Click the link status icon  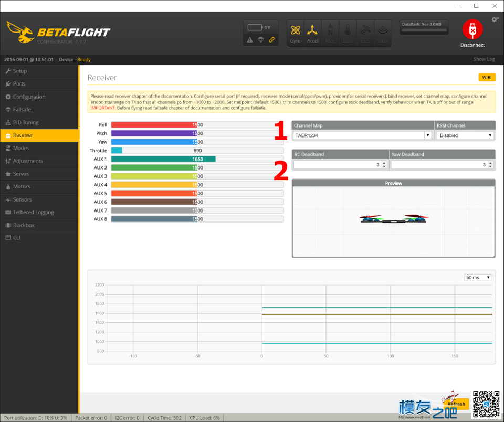pyautogui.click(x=272, y=40)
